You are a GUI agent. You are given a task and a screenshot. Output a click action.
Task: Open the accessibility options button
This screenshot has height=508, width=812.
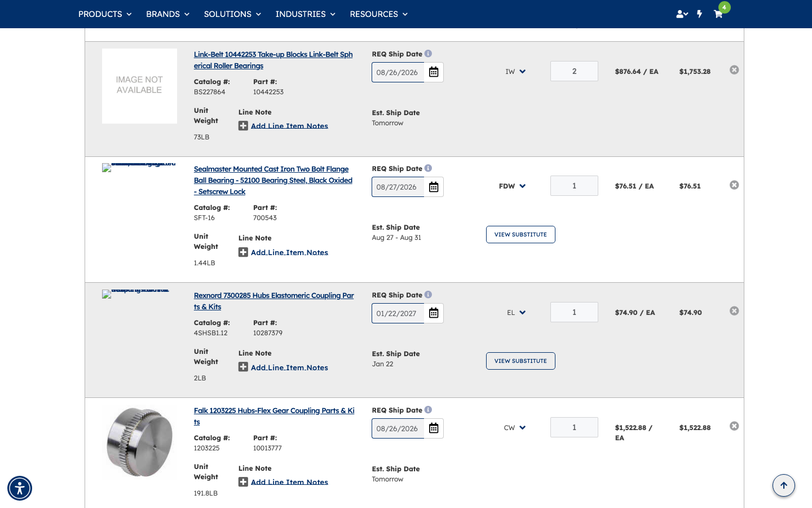[20, 488]
